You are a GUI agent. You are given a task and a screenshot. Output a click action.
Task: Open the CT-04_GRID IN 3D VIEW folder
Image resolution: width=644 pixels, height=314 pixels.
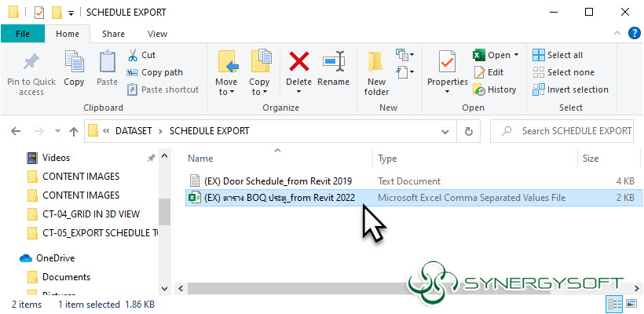pos(91,214)
